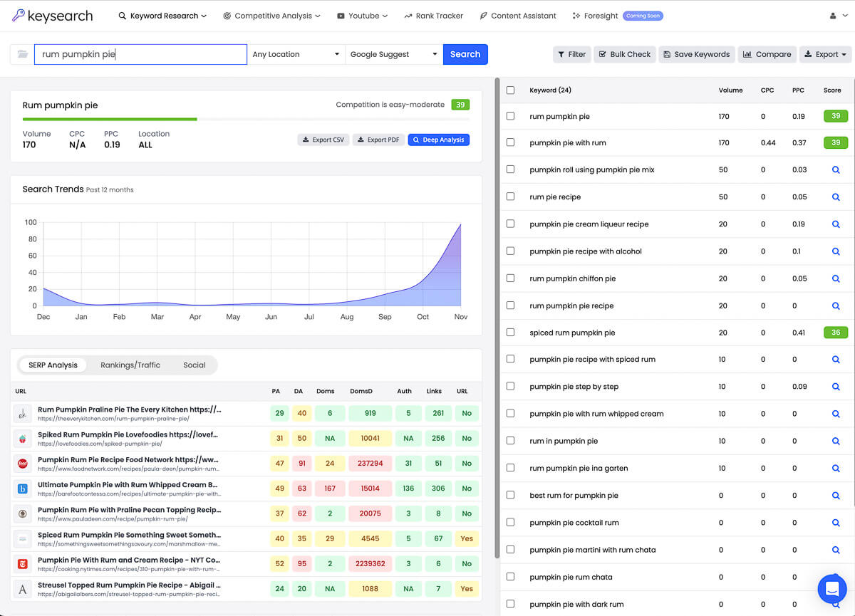
Task: Open the Google Suggest source dropdown
Action: [393, 54]
